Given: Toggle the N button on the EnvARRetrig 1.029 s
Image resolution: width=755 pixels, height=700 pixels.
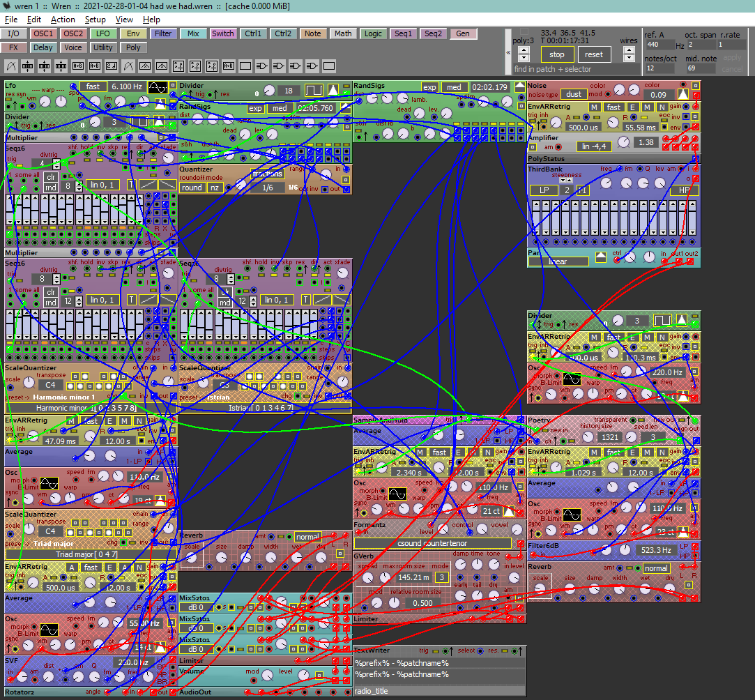Looking at the screenshot, I should [662, 452].
